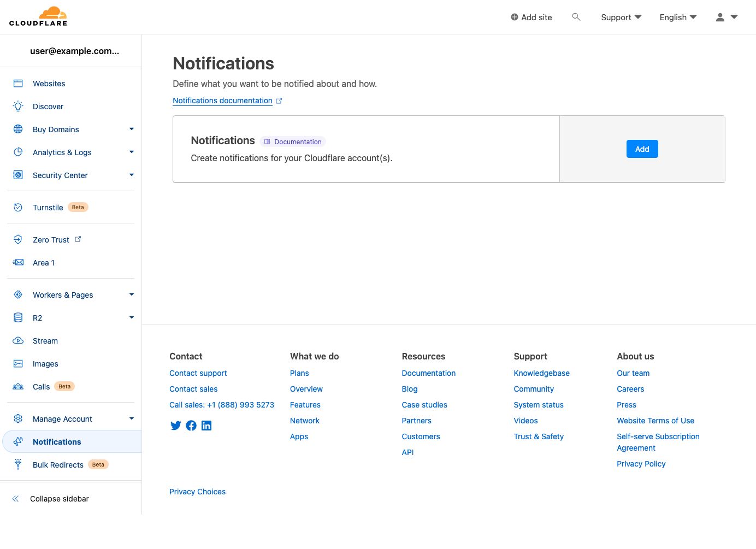Click the Calls people icon
The width and height of the screenshot is (756, 549).
[x=18, y=386]
